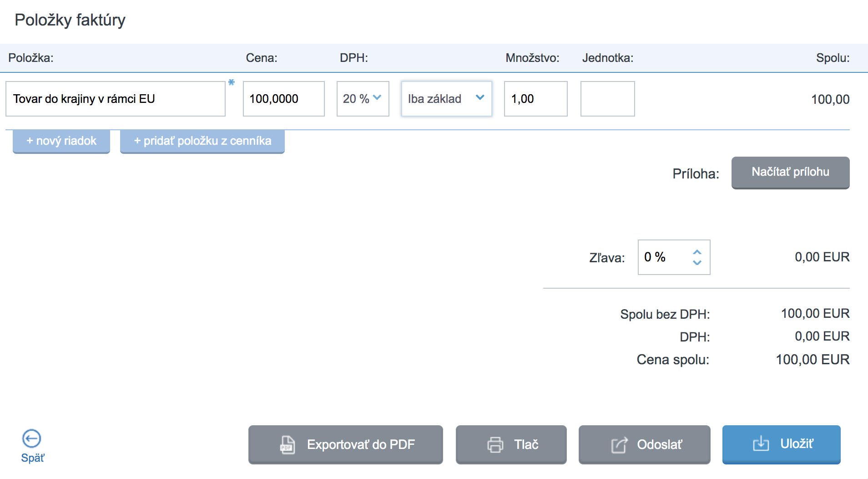The width and height of the screenshot is (868, 479).
Task: Click the share icon on Odoslať
Action: [619, 445]
